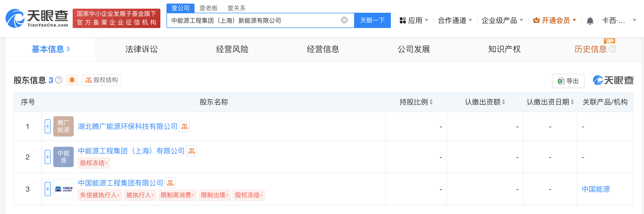The image size is (644, 214).
Task: Click the 腾广能源 company logo tile
Action: coord(63,126)
